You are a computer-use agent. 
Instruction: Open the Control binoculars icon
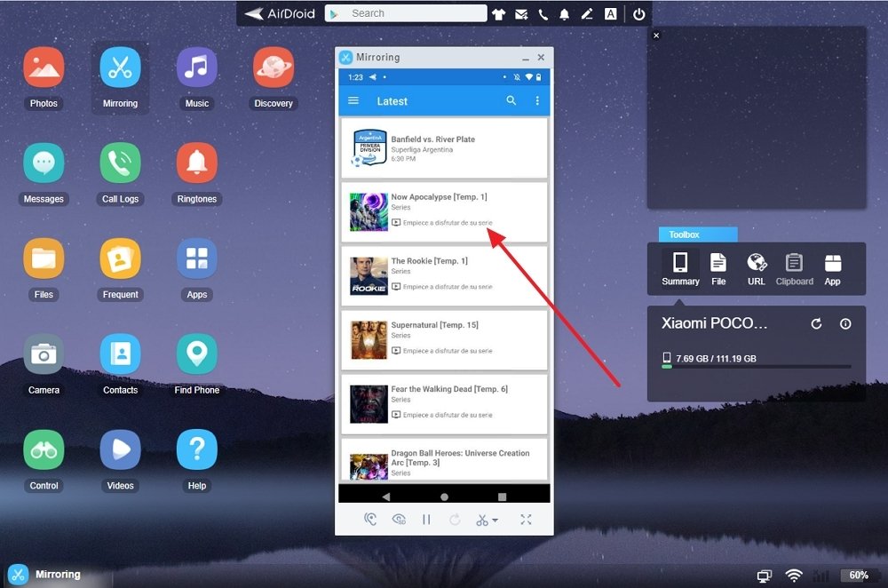coord(44,450)
